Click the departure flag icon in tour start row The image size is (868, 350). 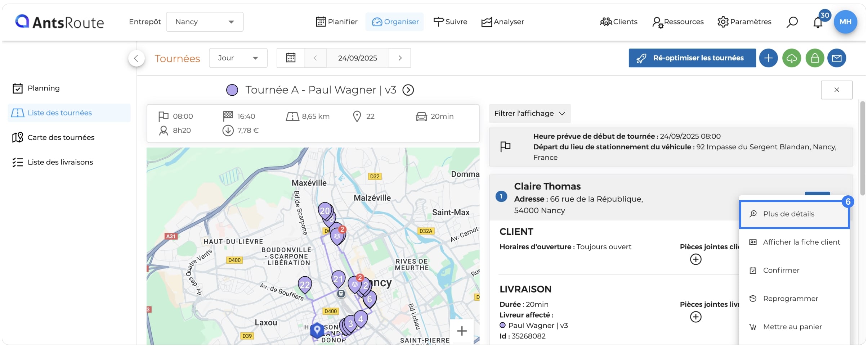tap(505, 147)
